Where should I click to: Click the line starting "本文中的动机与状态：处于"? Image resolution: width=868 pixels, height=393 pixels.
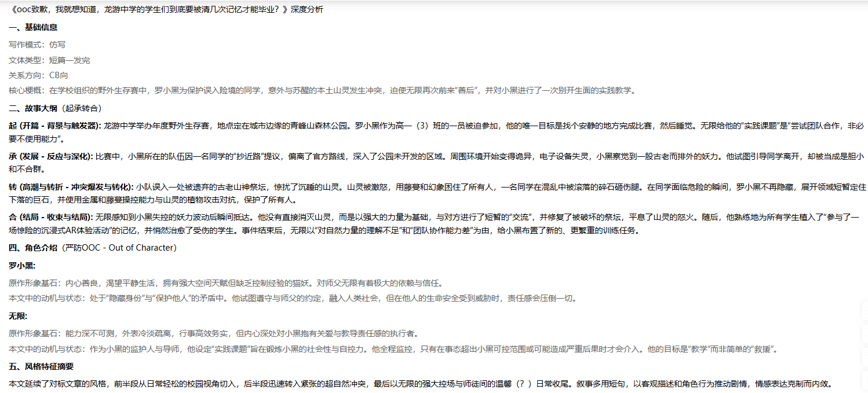293,299
